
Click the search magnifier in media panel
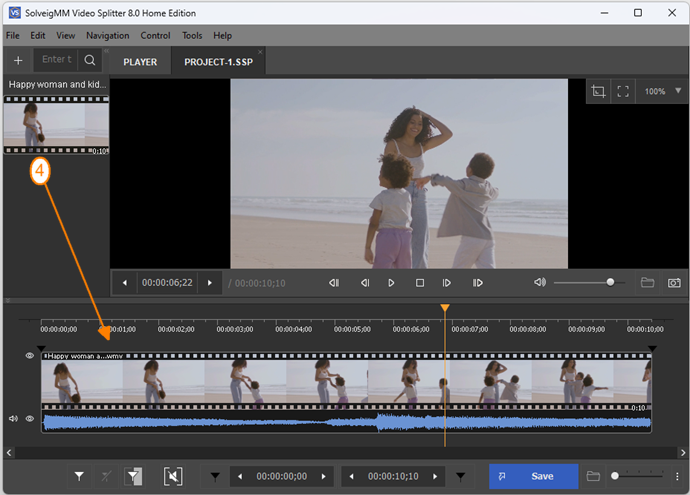pos(90,60)
